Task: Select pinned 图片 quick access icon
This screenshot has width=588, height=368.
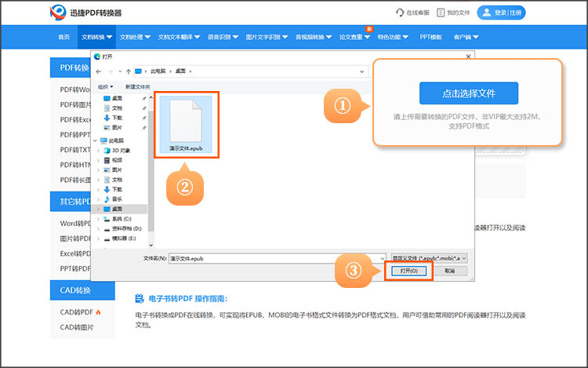Action: coord(107,128)
